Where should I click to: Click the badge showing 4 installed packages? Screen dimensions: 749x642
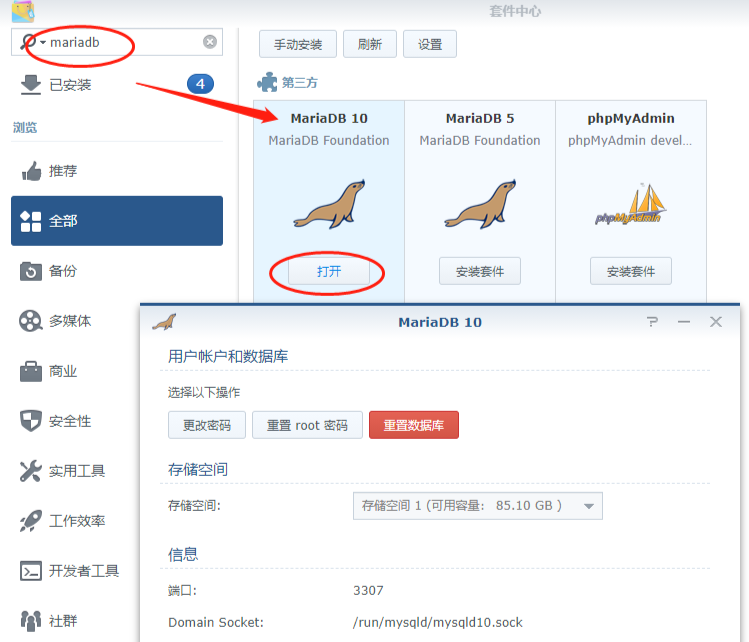(x=200, y=85)
